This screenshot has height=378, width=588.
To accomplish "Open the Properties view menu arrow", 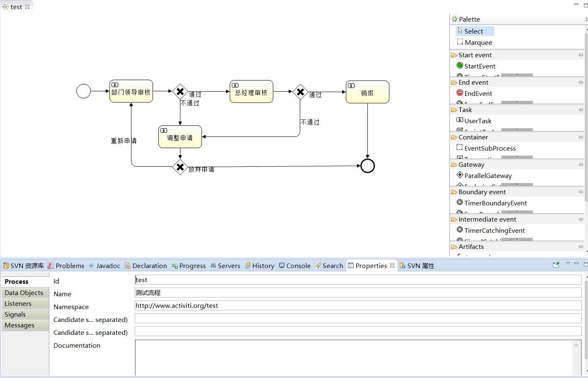I will coord(568,264).
